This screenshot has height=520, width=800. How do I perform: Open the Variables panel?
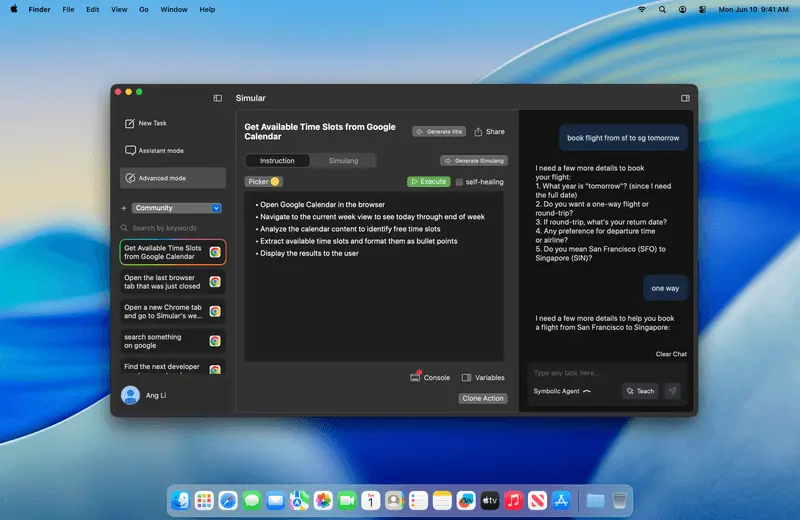click(x=467, y=378)
